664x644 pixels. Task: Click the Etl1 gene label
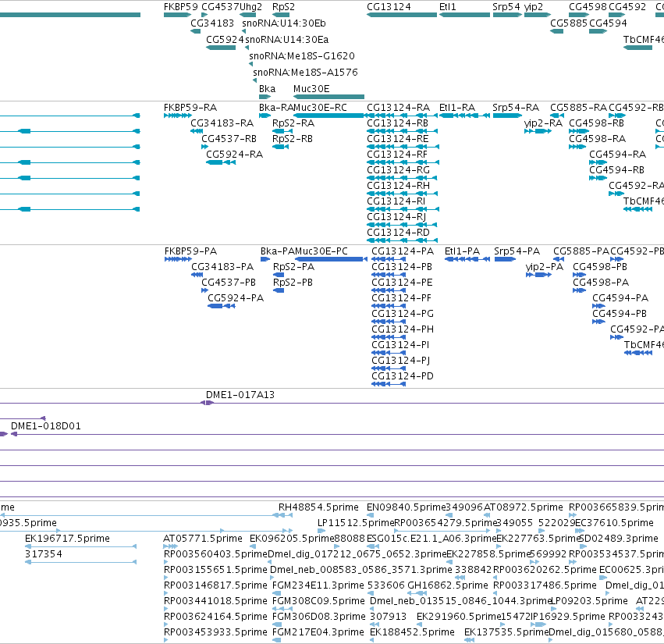[448, 7]
